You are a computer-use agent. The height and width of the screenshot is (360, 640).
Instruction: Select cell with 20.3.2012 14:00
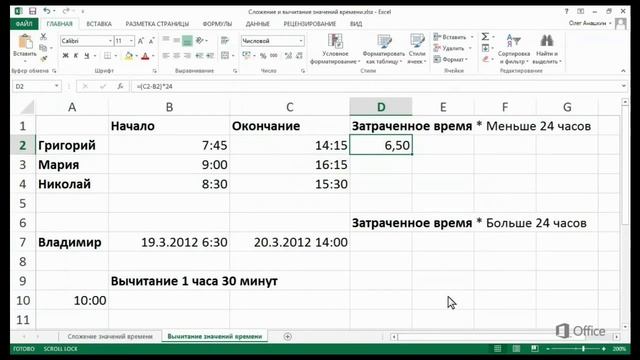point(290,242)
